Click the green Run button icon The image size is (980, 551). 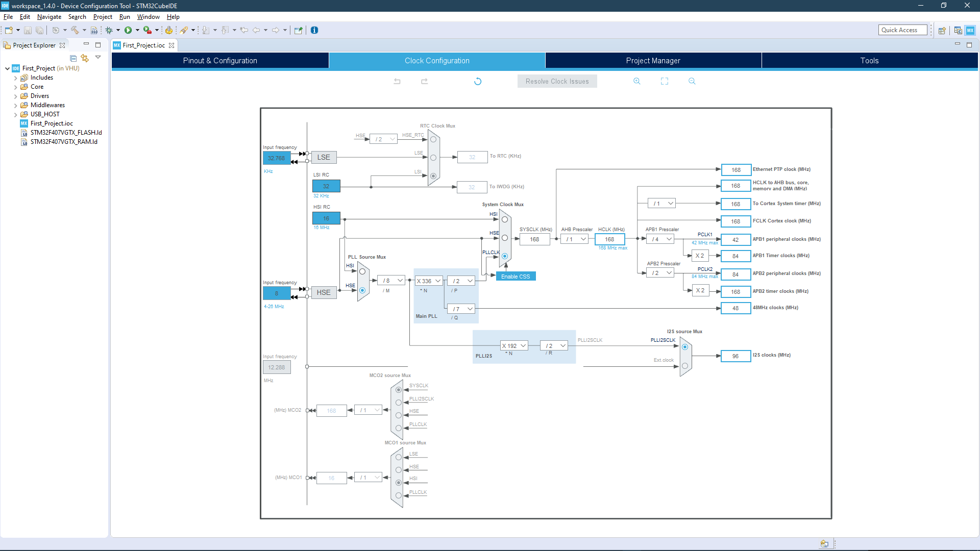click(x=128, y=30)
